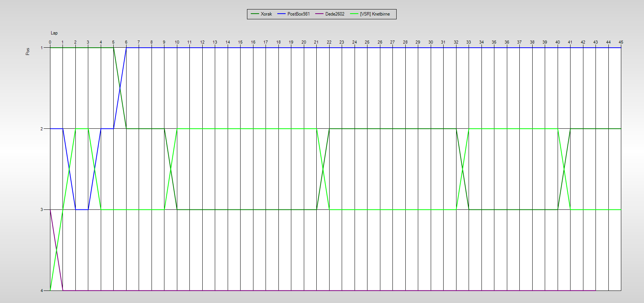
Task: Click lap number 9 on the axis
Action: (x=164, y=42)
